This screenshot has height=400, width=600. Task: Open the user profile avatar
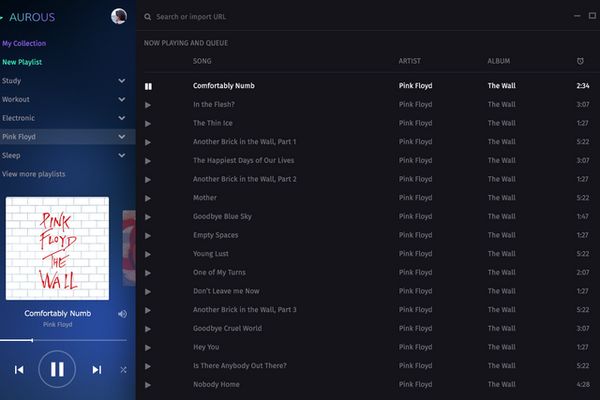(x=119, y=16)
